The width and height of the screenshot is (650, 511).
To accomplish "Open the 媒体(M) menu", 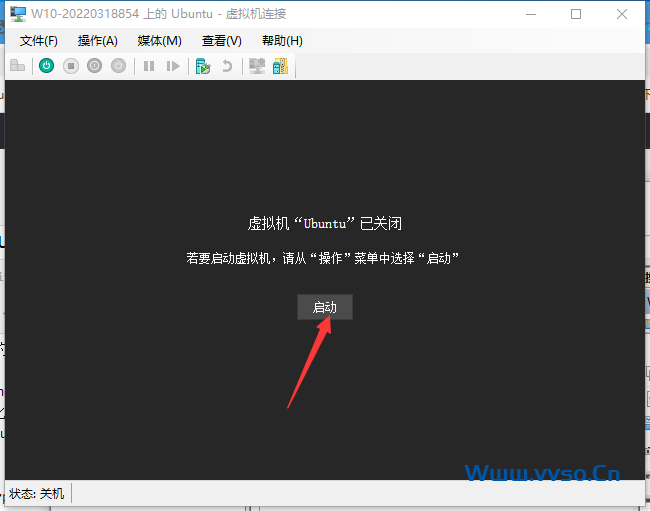I will click(160, 41).
